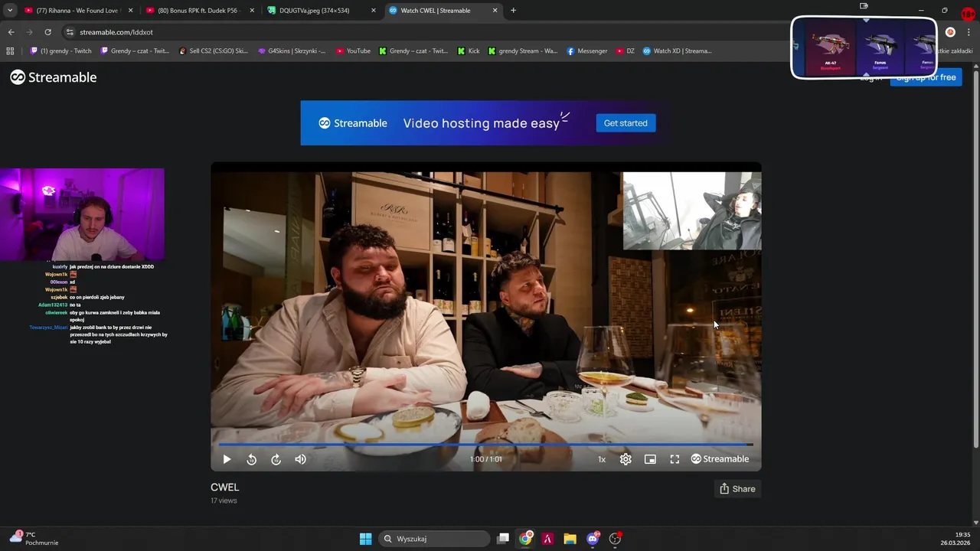The image size is (980, 551).
Task: Open G4Skins Skrzynki bookmark
Action: (x=292, y=51)
